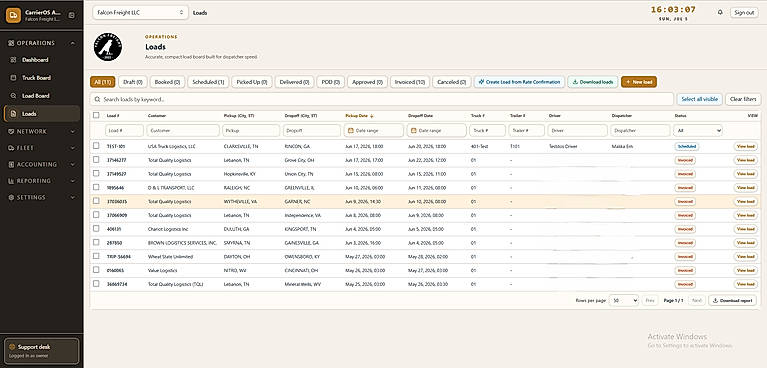Check the box for load 37149527
This screenshot has height=368, width=767.
point(96,173)
